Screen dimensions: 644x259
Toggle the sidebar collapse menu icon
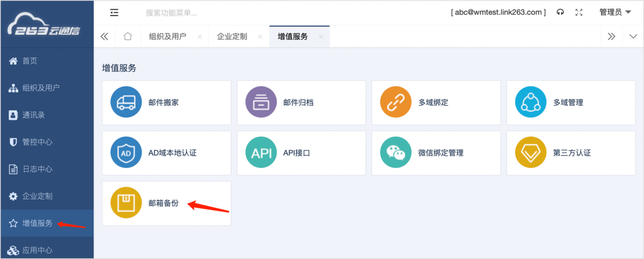tap(114, 12)
